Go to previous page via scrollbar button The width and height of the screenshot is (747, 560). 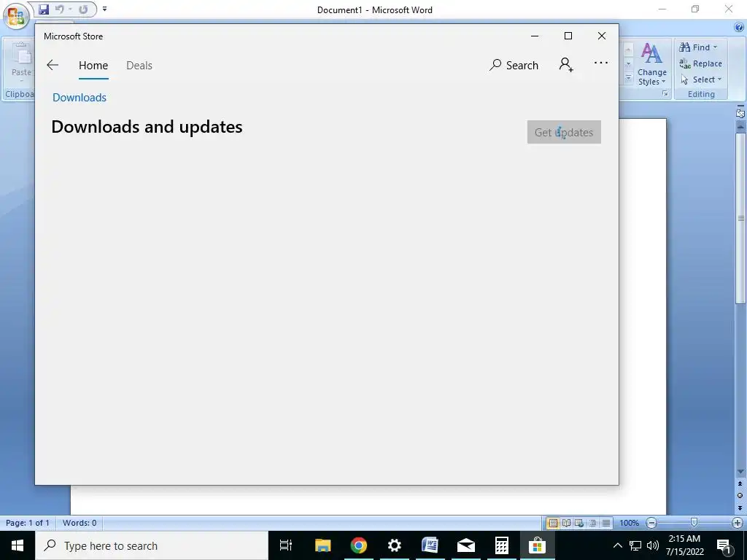coord(740,483)
